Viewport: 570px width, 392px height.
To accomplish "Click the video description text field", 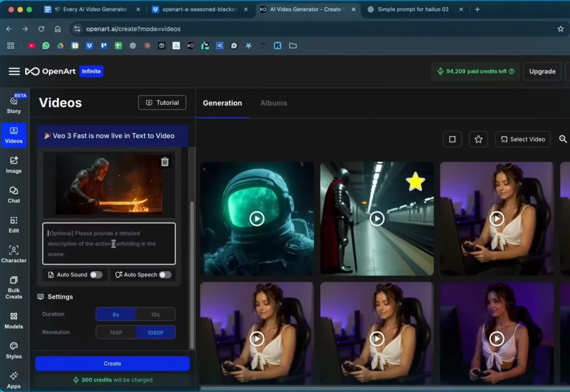I will [109, 244].
